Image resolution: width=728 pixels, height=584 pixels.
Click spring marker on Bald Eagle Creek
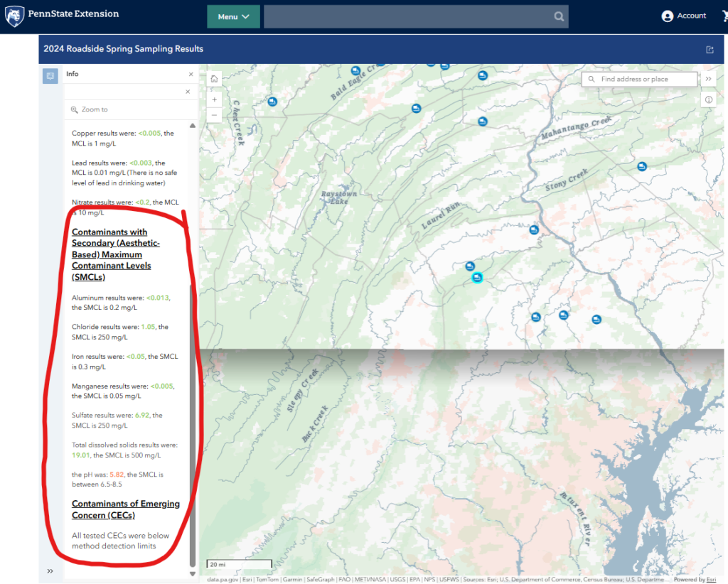pos(355,71)
